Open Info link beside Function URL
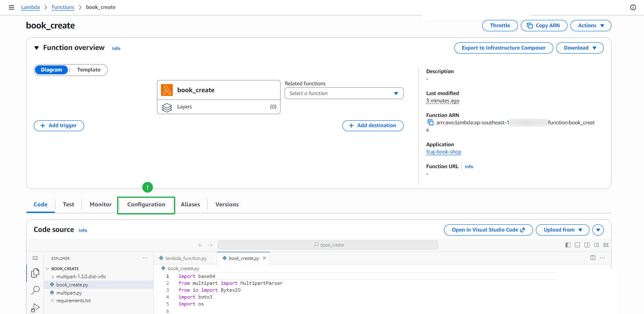Viewport: 644px width, 314px height. click(x=469, y=167)
